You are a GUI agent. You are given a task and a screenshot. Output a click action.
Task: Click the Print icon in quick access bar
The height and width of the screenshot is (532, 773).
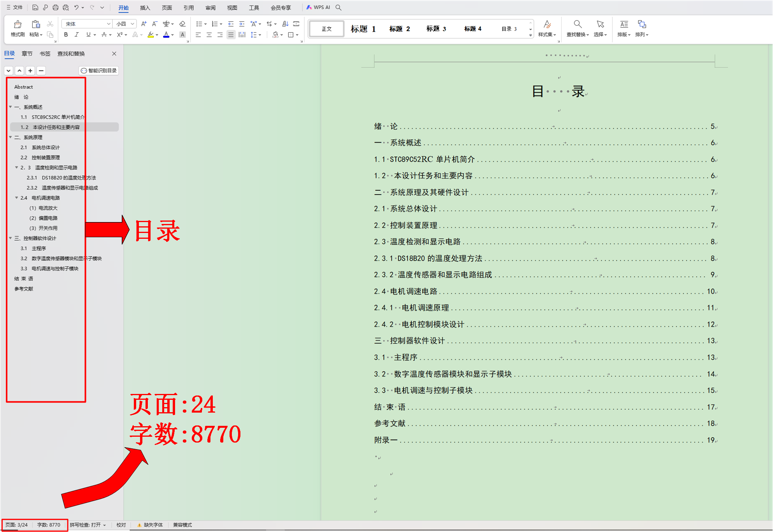click(55, 7)
